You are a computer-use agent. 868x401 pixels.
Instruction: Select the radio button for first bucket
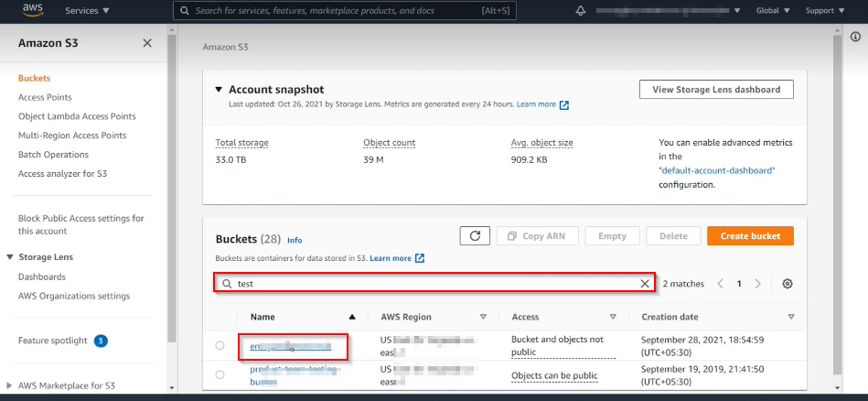[220, 346]
